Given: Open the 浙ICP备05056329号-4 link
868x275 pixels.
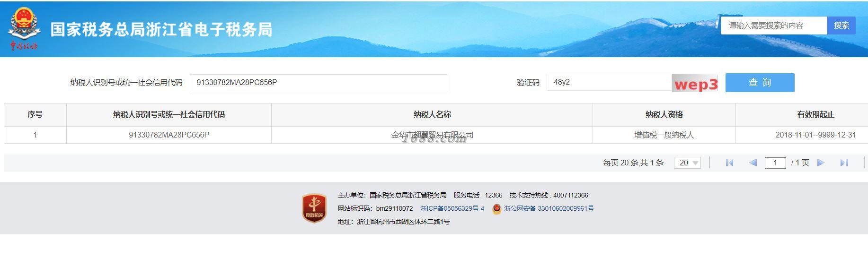Looking at the screenshot, I should click(x=452, y=208).
